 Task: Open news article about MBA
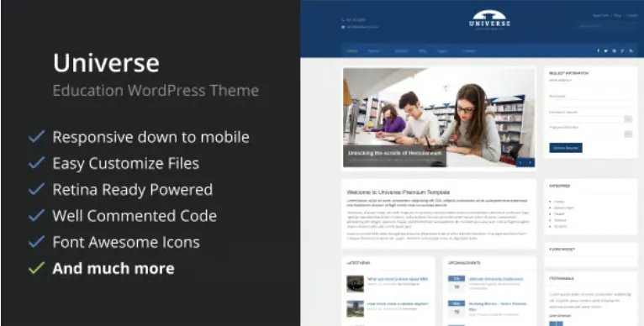click(398, 279)
